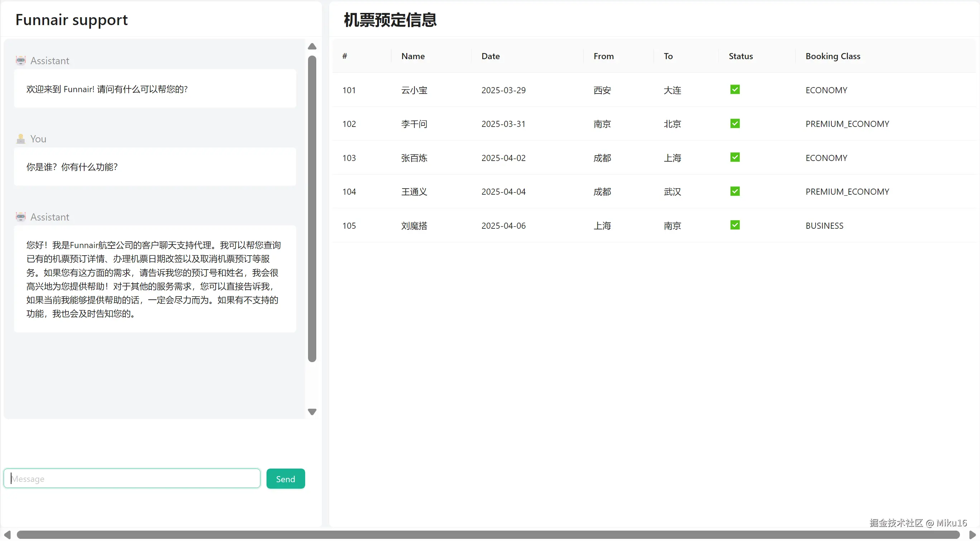Toggle status checkbox for booking 103
980x541 pixels.
point(735,157)
